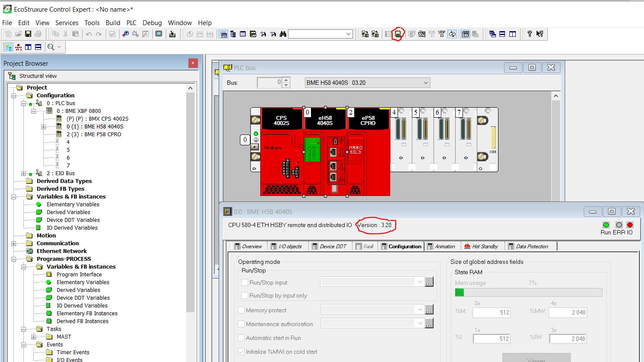The image size is (644, 362).
Task: Click the Print toolbar icon
Action: point(38,34)
